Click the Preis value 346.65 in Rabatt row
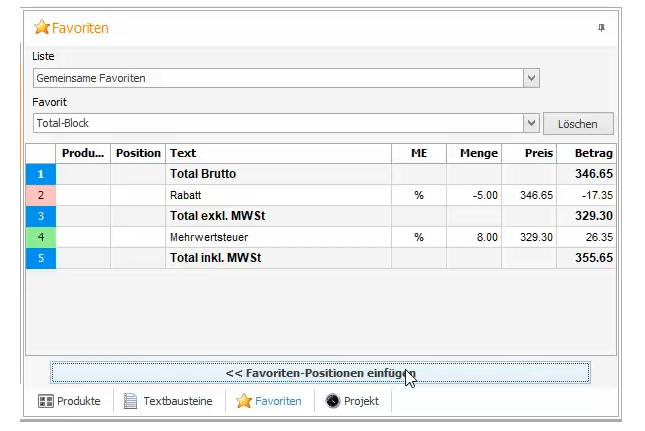Viewport: 645px width, 431px height. pyautogui.click(x=536, y=195)
